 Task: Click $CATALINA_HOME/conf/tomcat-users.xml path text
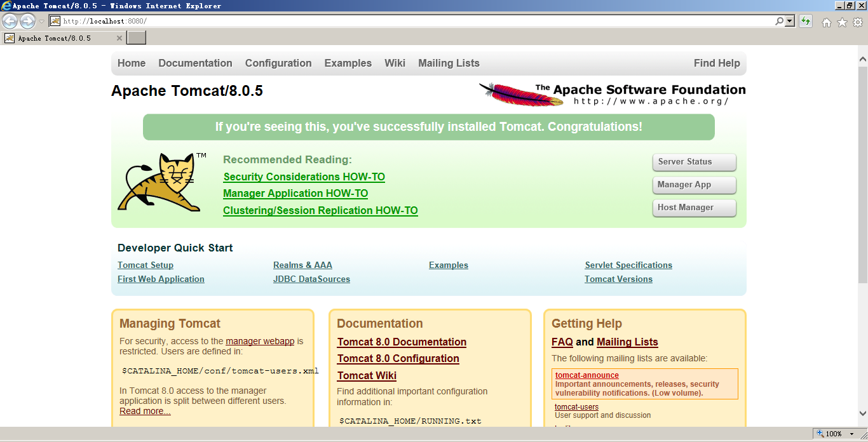(220, 371)
